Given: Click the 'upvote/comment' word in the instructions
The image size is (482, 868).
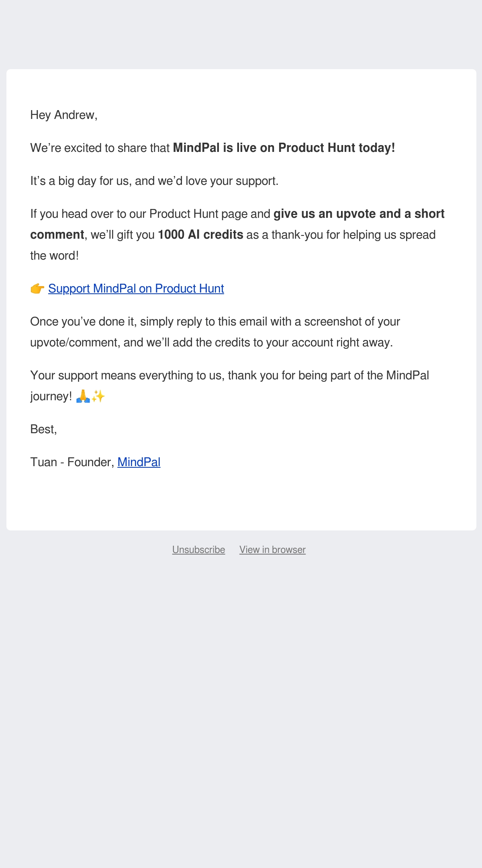Looking at the screenshot, I should [x=75, y=342].
